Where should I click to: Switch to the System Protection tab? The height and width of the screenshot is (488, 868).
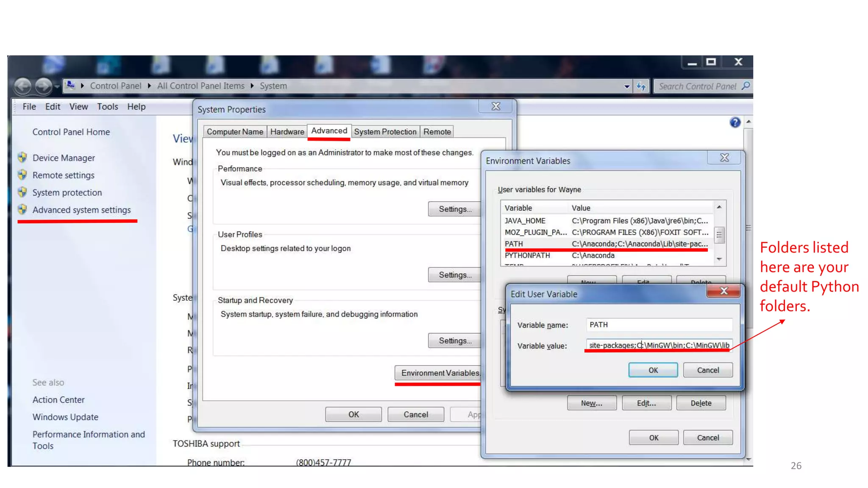(385, 132)
